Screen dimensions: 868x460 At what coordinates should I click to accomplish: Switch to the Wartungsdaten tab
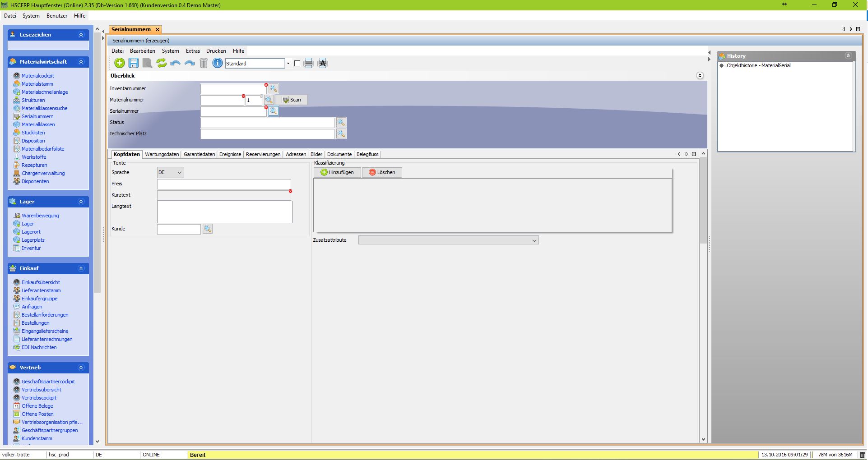tap(162, 154)
